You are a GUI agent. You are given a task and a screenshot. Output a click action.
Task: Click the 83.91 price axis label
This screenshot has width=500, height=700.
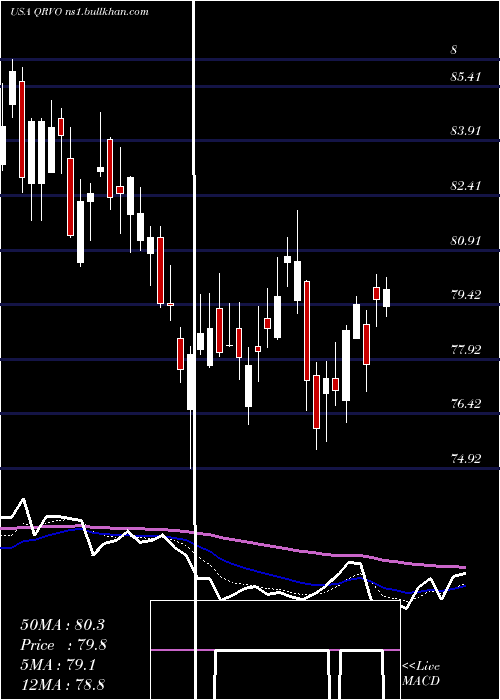(466, 131)
